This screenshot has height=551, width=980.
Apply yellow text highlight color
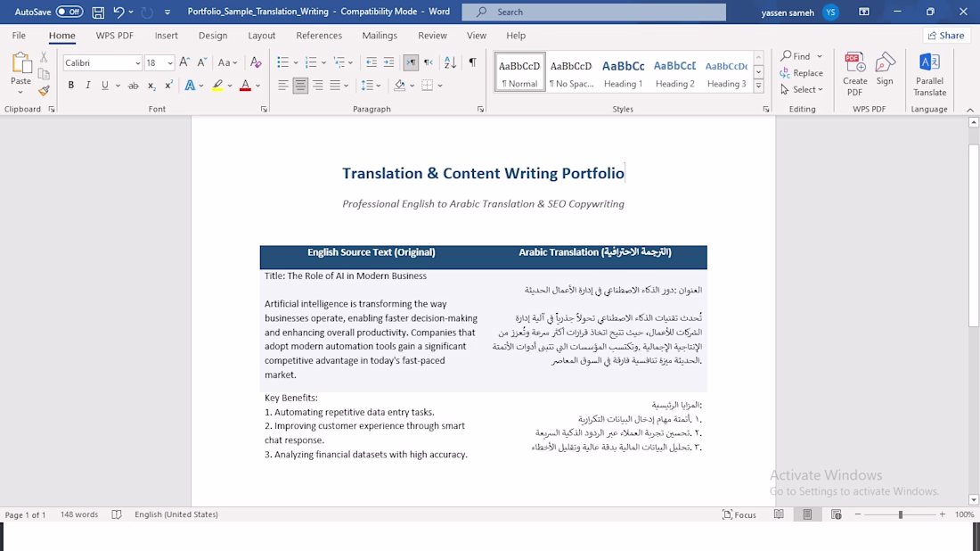click(x=217, y=85)
